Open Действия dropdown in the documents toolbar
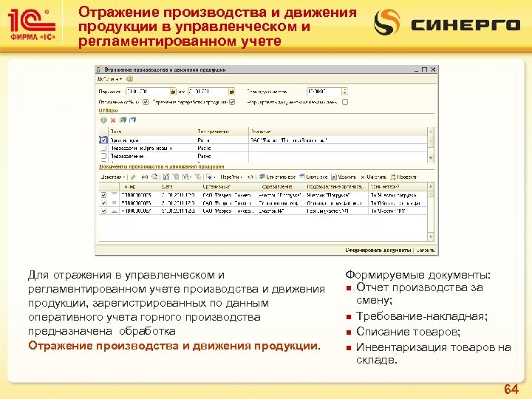Image resolution: width=532 pixels, height=399 pixels. pos(113,177)
